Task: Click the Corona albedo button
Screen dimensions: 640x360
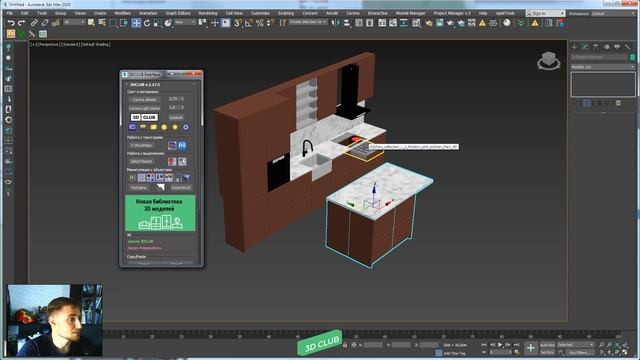Action: [x=144, y=99]
